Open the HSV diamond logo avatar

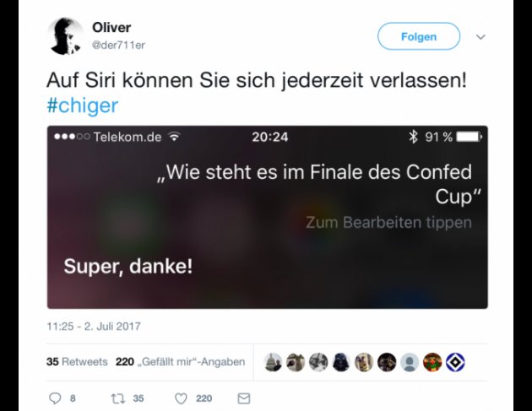pos(455,362)
